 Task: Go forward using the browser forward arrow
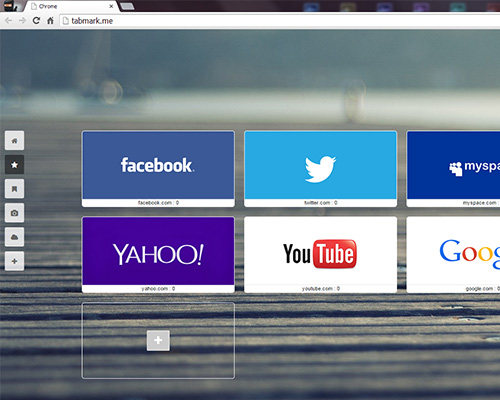pos(22,21)
